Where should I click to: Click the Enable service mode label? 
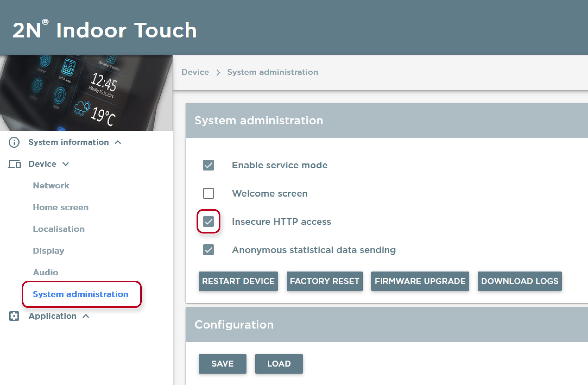coord(280,165)
